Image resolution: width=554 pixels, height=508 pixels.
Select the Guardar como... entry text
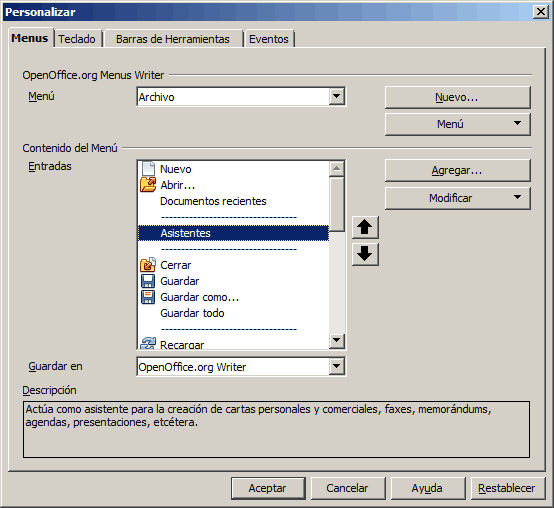pyautogui.click(x=200, y=297)
